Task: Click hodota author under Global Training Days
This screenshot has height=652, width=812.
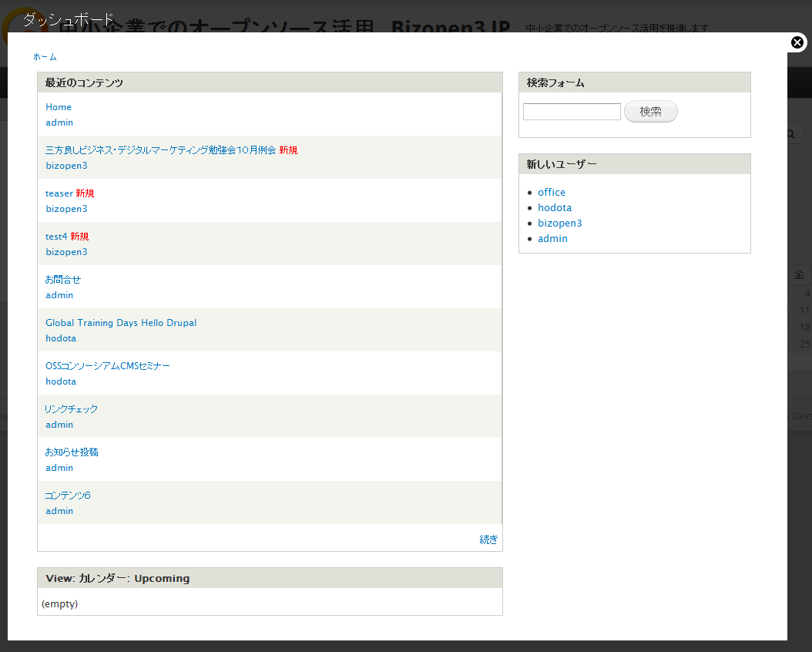Action: click(x=61, y=338)
